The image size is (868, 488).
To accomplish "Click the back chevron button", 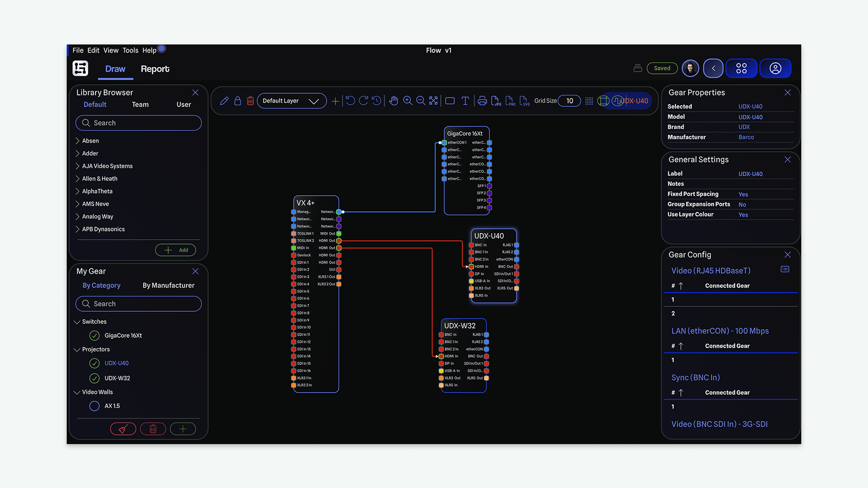I will click(713, 68).
